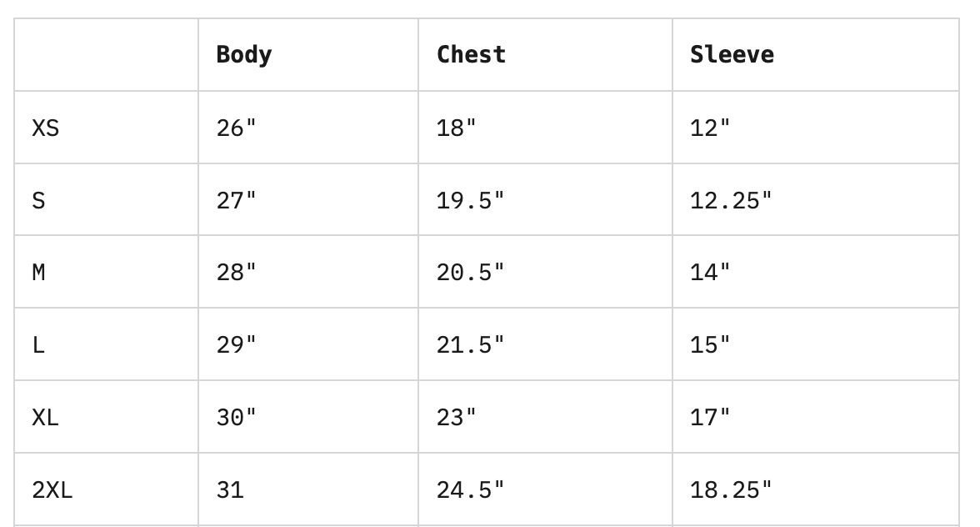Image resolution: width=980 pixels, height=527 pixels.
Task: Click the S sleeve value 12.25"
Action: [x=731, y=201]
